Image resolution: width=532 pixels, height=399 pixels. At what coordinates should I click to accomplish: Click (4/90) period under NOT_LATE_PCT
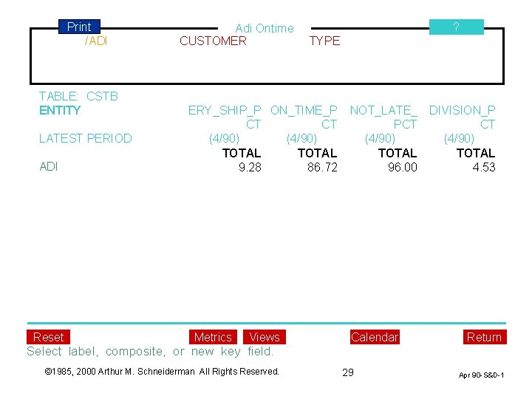coord(380,138)
